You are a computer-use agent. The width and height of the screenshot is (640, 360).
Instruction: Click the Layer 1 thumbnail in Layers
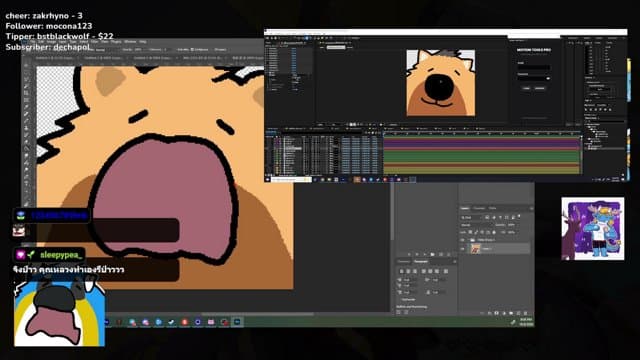(x=476, y=249)
